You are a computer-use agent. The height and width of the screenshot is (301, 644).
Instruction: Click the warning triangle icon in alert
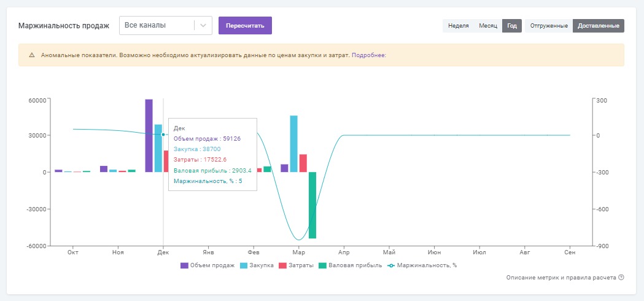click(x=32, y=55)
